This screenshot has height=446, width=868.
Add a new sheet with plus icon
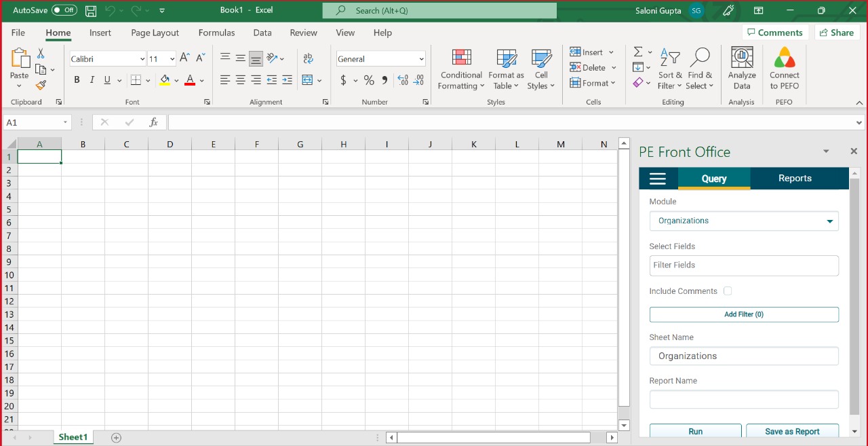pos(116,438)
